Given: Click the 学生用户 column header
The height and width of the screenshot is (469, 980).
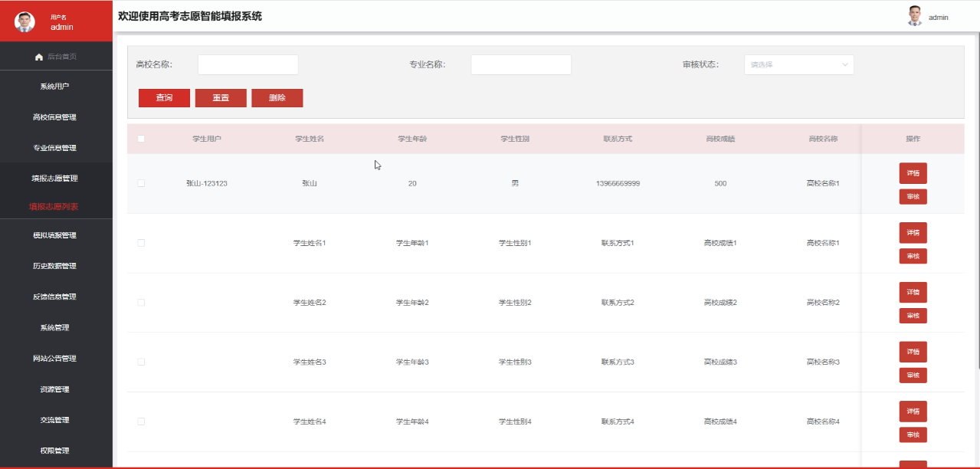Looking at the screenshot, I should (207, 139).
